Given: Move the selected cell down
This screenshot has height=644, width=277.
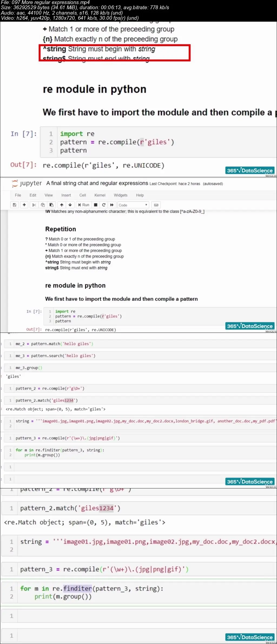Looking at the screenshot, I should 70,205.
